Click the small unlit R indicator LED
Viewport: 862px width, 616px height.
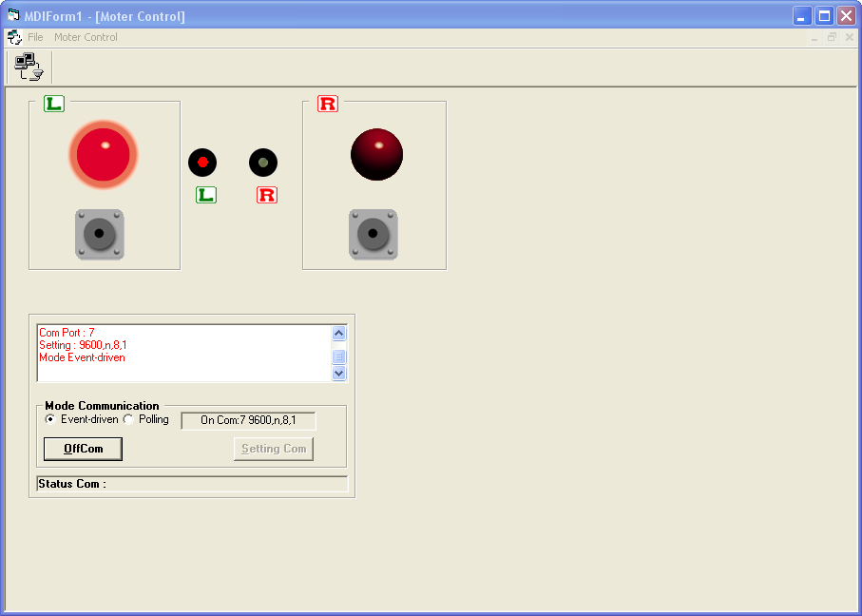click(x=263, y=163)
